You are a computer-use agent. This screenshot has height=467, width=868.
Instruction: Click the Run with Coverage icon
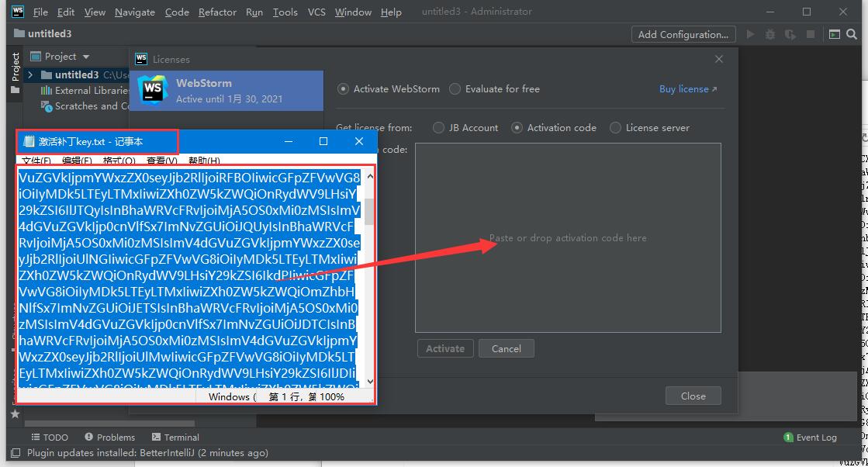click(790, 34)
